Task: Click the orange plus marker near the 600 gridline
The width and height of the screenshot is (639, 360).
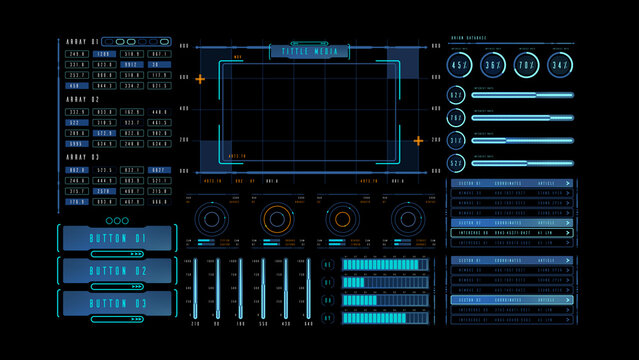Action: 200,79
